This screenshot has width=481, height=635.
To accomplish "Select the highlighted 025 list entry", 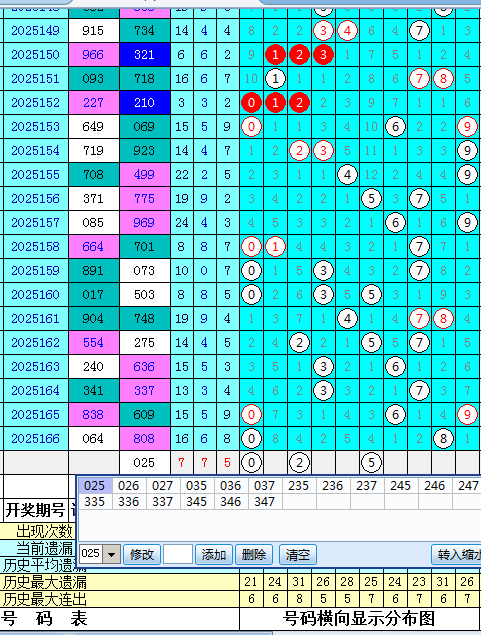I will [x=94, y=485].
